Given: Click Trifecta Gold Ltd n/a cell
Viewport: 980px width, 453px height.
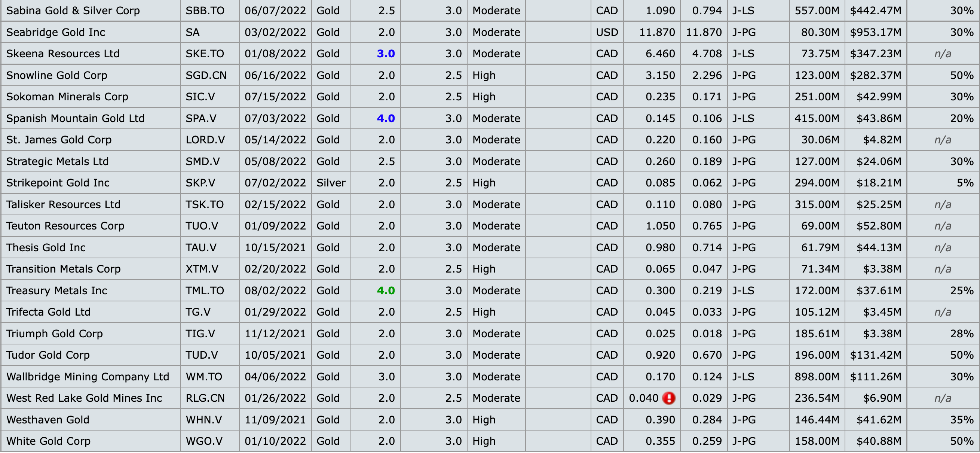Looking at the screenshot, I should [942, 312].
